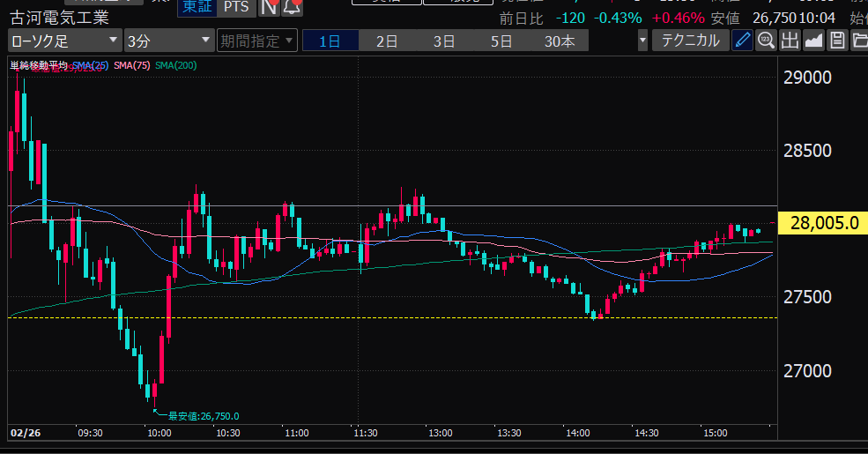Click the magnifier value-inspect icon
Image resolution: width=868 pixels, height=454 pixels.
(766, 40)
